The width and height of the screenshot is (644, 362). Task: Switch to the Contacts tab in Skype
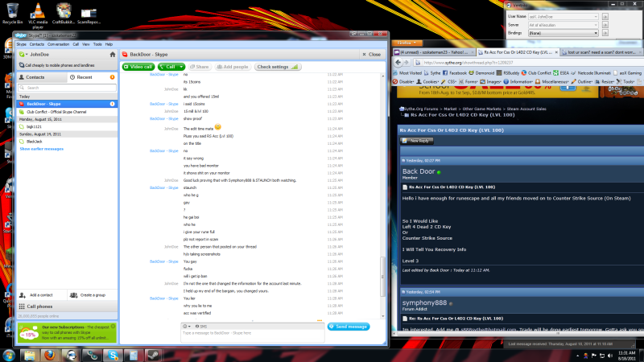point(42,77)
